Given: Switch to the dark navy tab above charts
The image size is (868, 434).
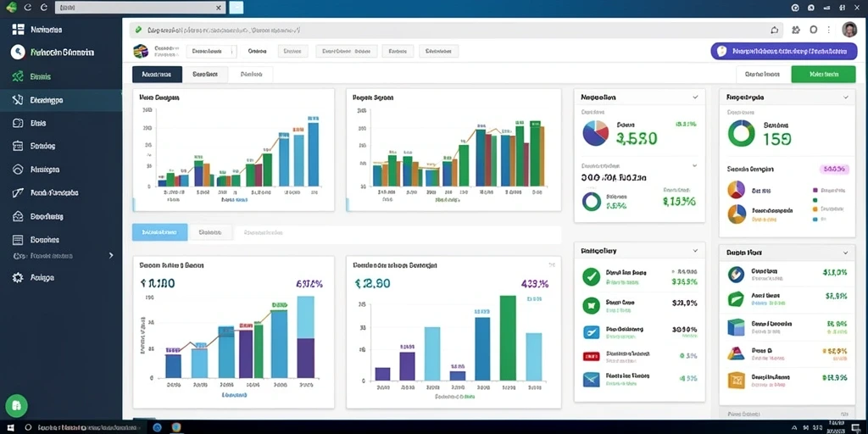Looking at the screenshot, I should (157, 75).
